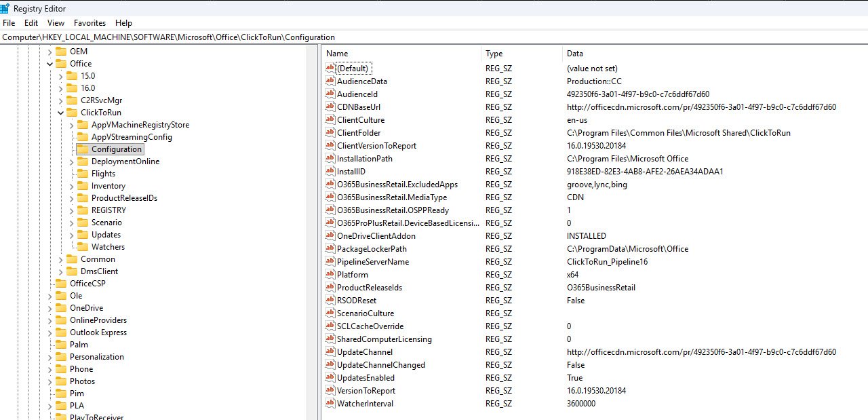Expand the Personalization key chevron
This screenshot has width=868, height=420.
pyautogui.click(x=50, y=357)
